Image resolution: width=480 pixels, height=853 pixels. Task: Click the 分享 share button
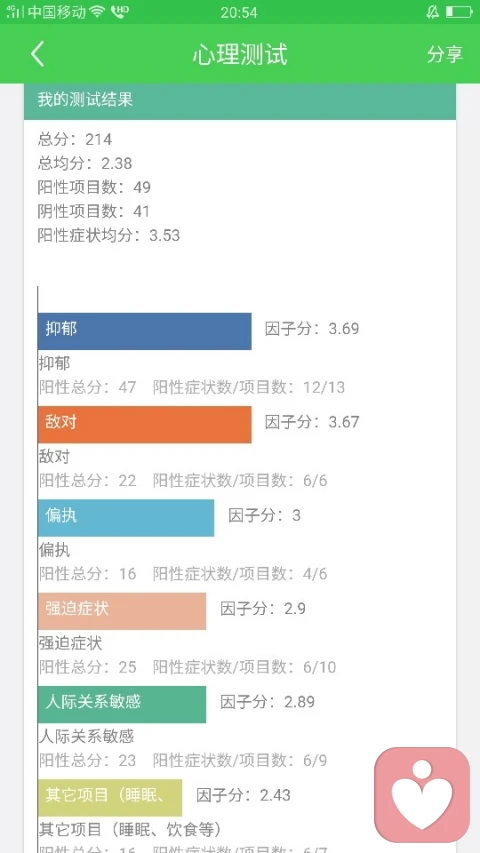tap(445, 54)
